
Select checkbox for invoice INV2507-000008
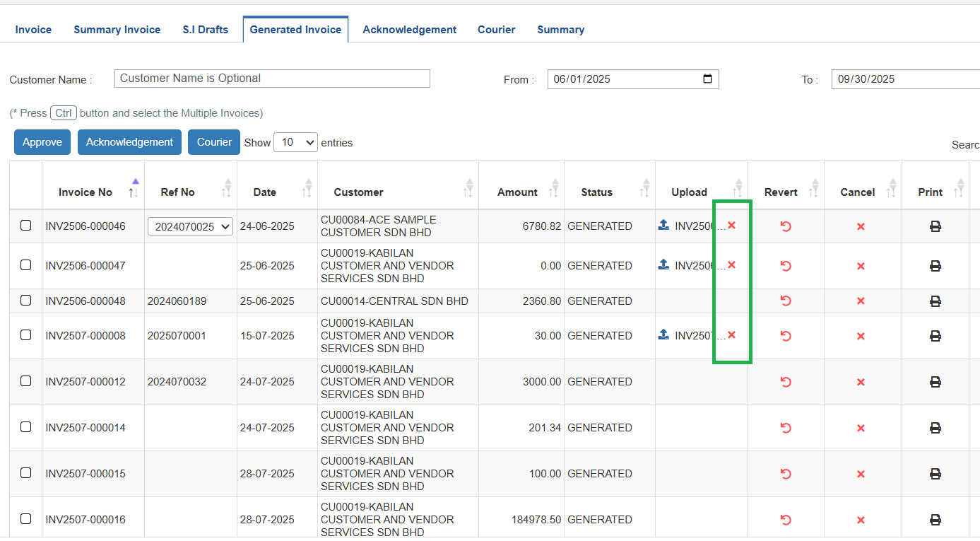(x=26, y=335)
